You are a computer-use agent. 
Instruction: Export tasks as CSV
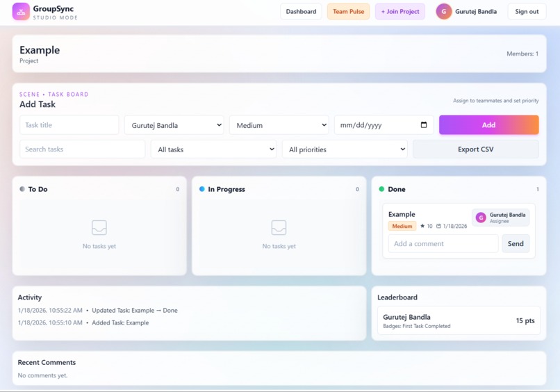(x=476, y=149)
